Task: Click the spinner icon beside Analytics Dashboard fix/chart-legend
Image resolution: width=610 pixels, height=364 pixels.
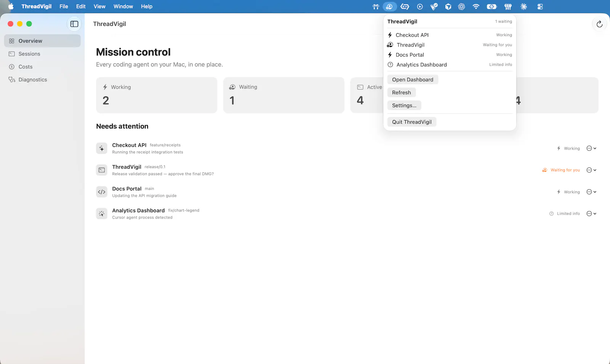Action: tap(101, 213)
